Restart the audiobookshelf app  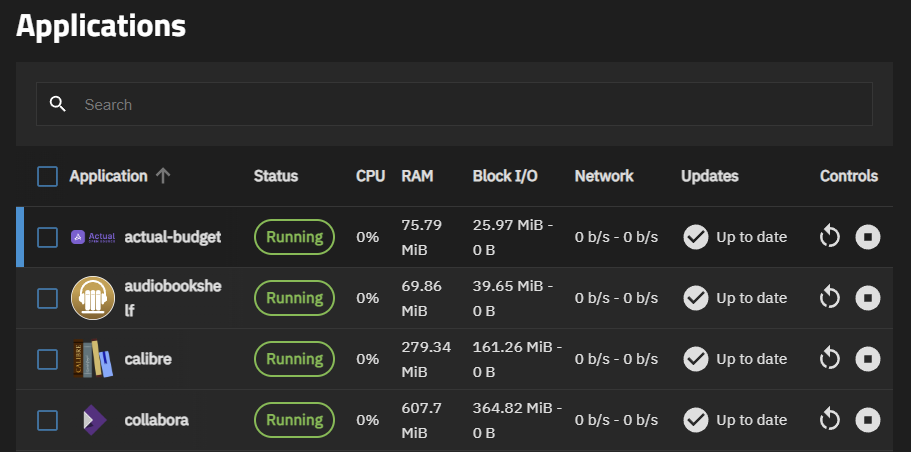point(830,298)
